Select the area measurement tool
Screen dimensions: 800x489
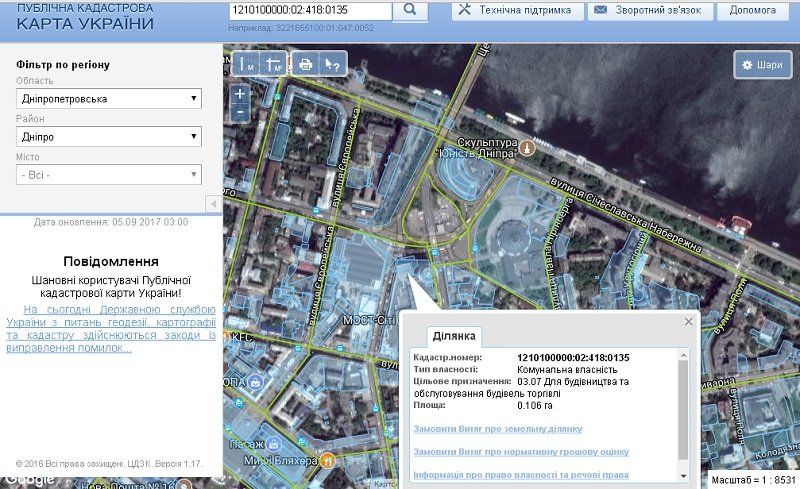[273, 64]
